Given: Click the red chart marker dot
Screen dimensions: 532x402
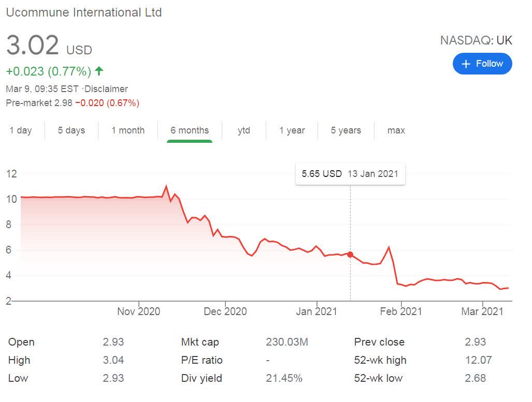Looking at the screenshot, I should pyautogui.click(x=350, y=255).
